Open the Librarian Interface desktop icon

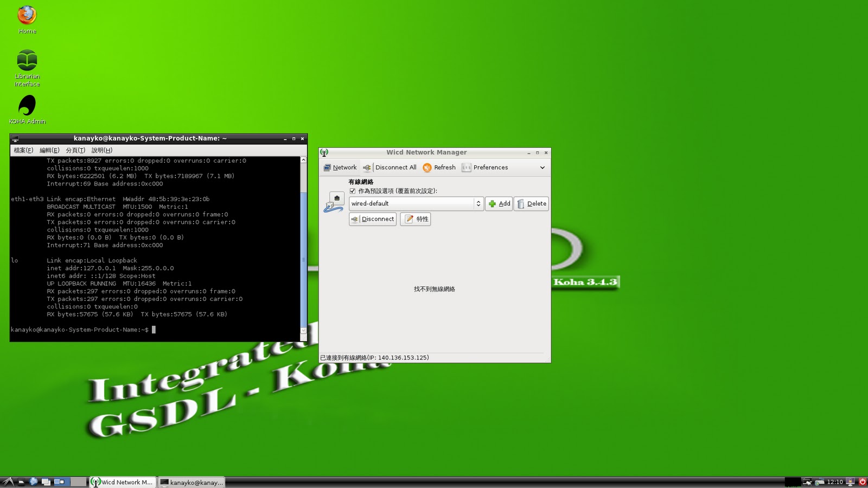27,68
